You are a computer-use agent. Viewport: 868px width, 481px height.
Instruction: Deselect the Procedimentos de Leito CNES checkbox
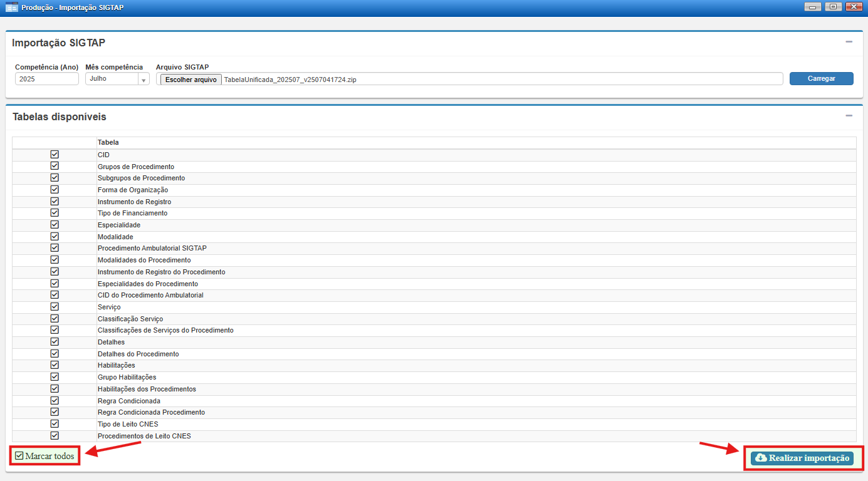tap(55, 435)
